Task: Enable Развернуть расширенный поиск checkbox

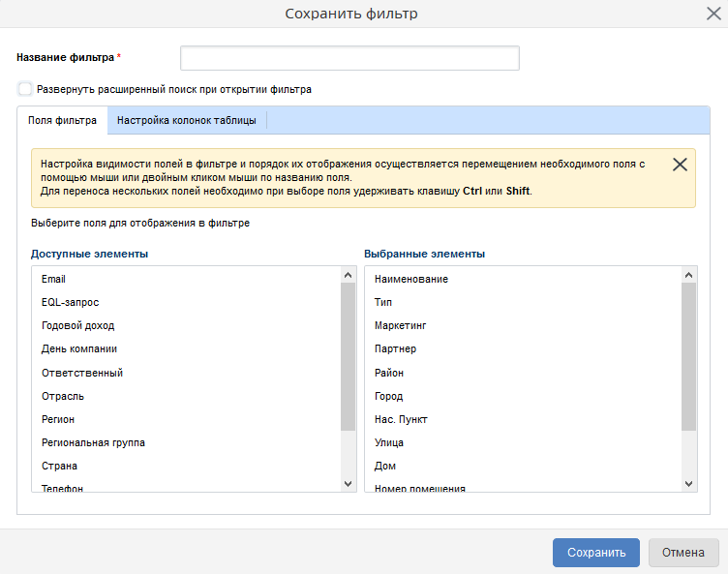Action: [25, 89]
